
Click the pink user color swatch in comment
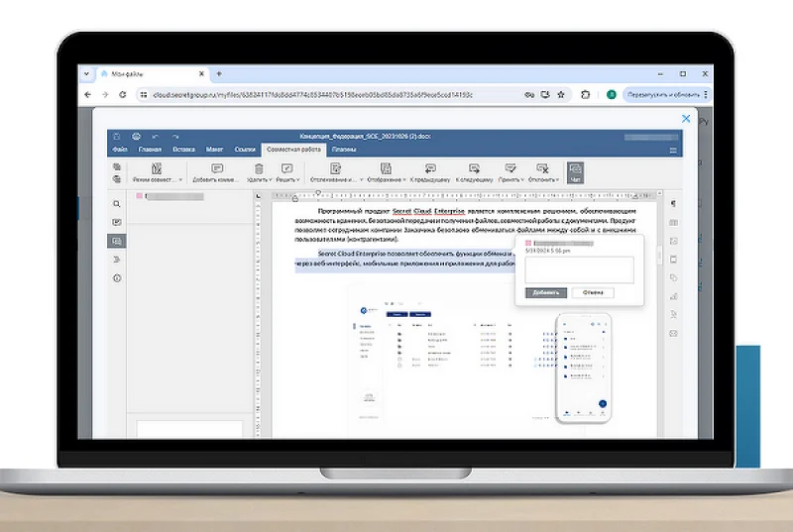click(x=529, y=242)
